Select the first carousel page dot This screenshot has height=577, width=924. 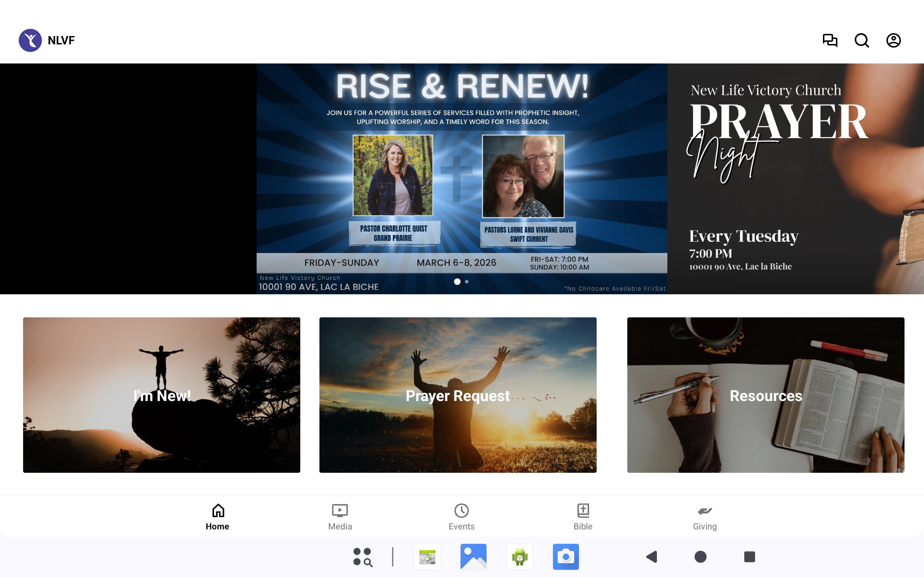(457, 282)
